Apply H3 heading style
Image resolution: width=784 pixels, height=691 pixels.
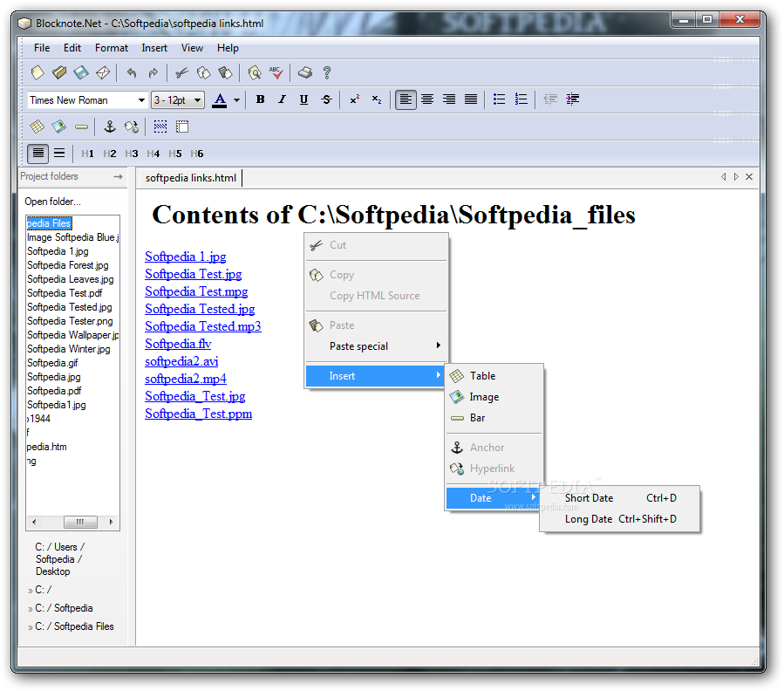[x=132, y=154]
